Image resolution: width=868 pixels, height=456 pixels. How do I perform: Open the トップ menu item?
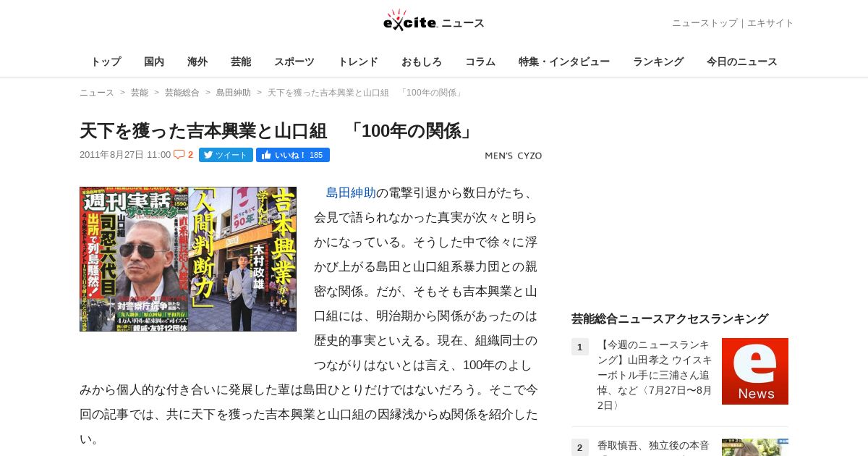tap(106, 62)
